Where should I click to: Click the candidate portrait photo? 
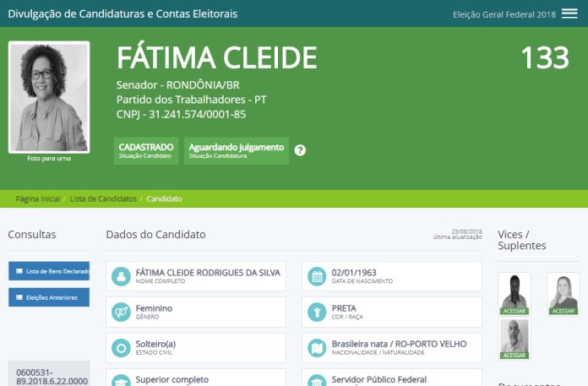[x=49, y=96]
